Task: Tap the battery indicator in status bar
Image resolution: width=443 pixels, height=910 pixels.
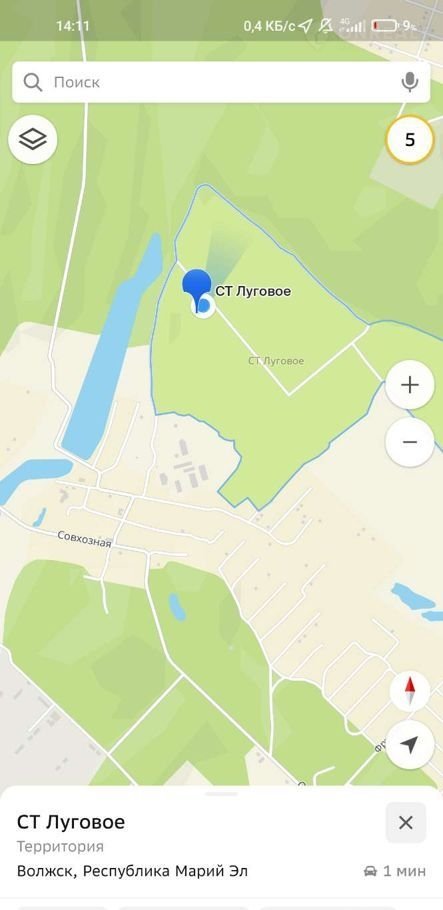Action: tap(384, 26)
